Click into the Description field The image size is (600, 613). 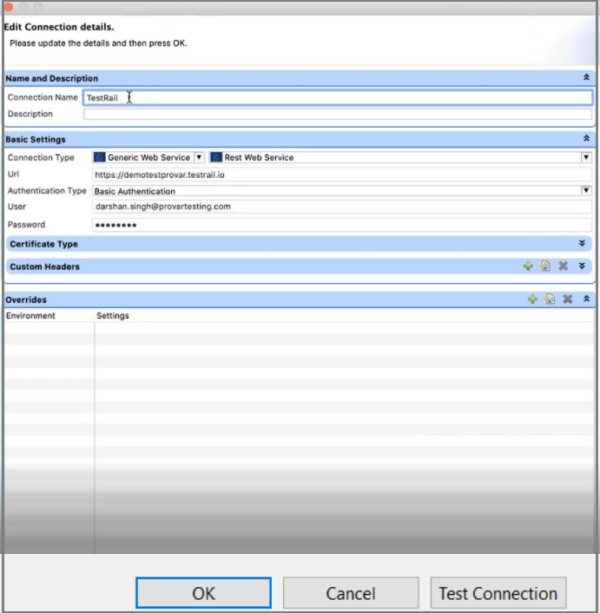338,114
